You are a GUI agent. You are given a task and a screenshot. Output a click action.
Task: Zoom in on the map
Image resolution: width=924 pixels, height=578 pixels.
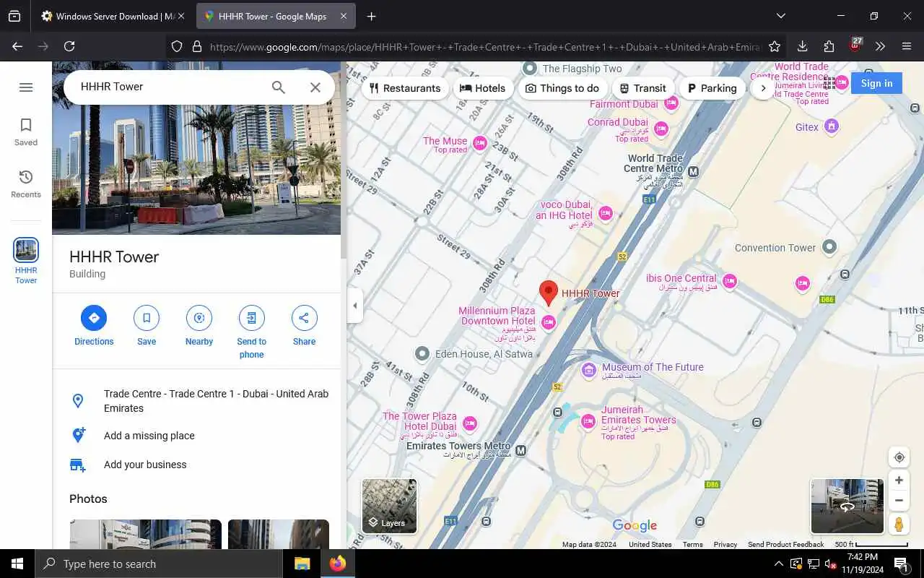[x=899, y=480]
